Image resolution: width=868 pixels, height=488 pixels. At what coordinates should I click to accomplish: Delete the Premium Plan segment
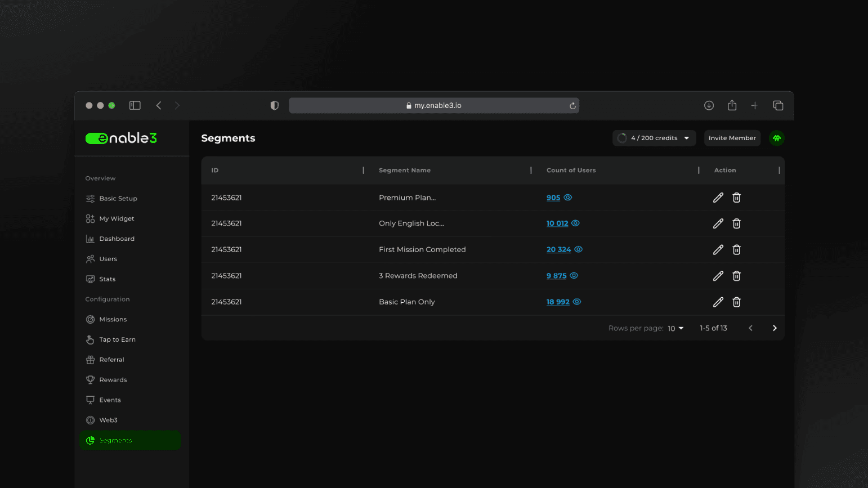coord(736,198)
